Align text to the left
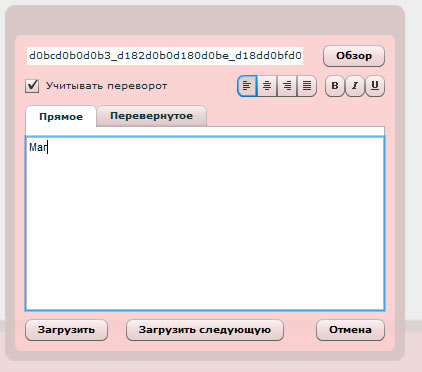 247,86
